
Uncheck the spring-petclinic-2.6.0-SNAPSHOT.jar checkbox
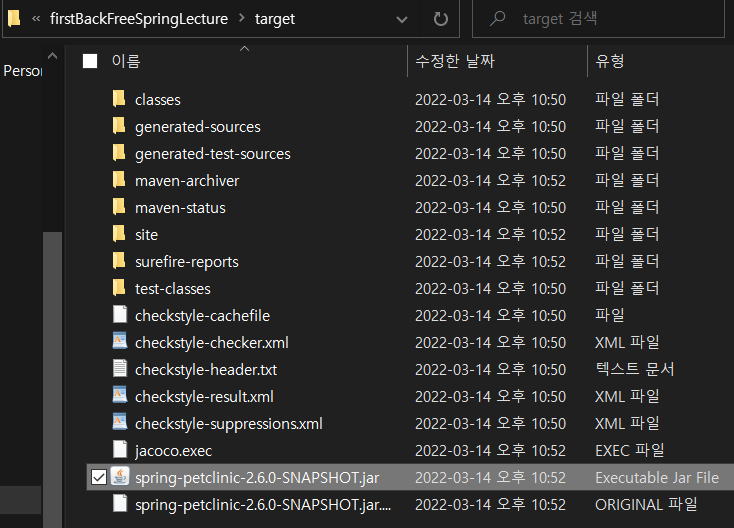click(x=99, y=477)
